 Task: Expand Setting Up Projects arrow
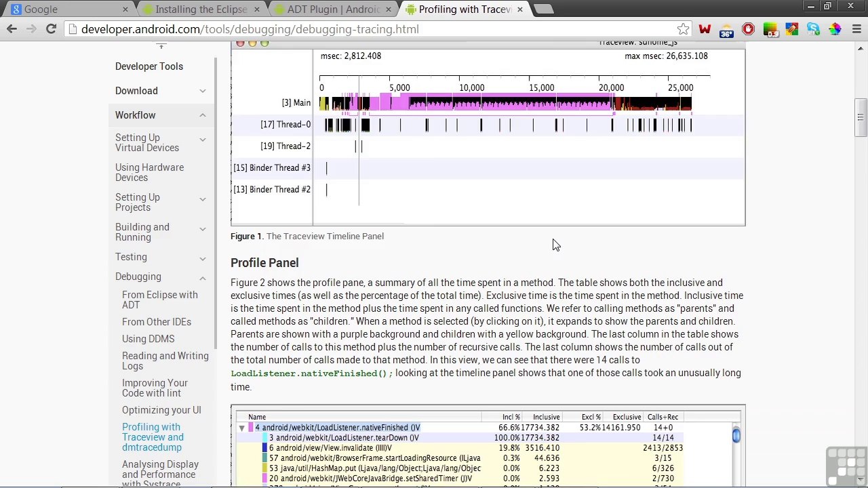pos(202,199)
